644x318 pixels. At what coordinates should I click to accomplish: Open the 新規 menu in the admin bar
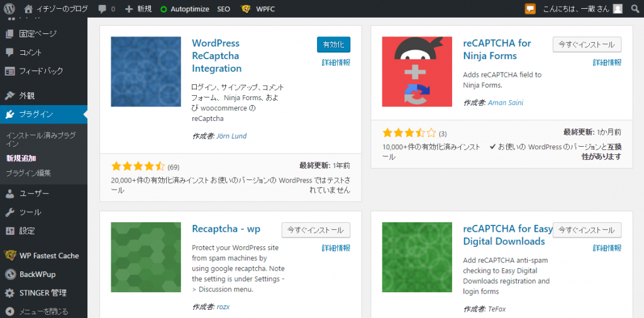(x=144, y=9)
